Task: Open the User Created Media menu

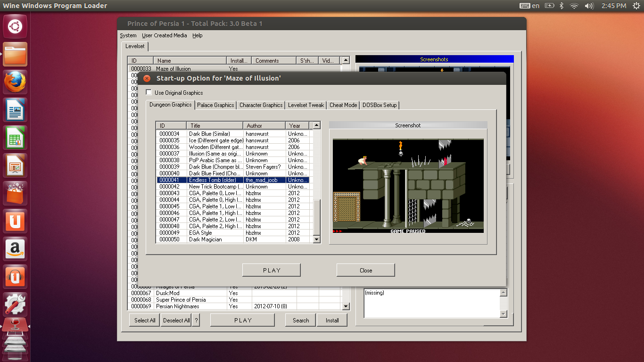Action: 165,35
